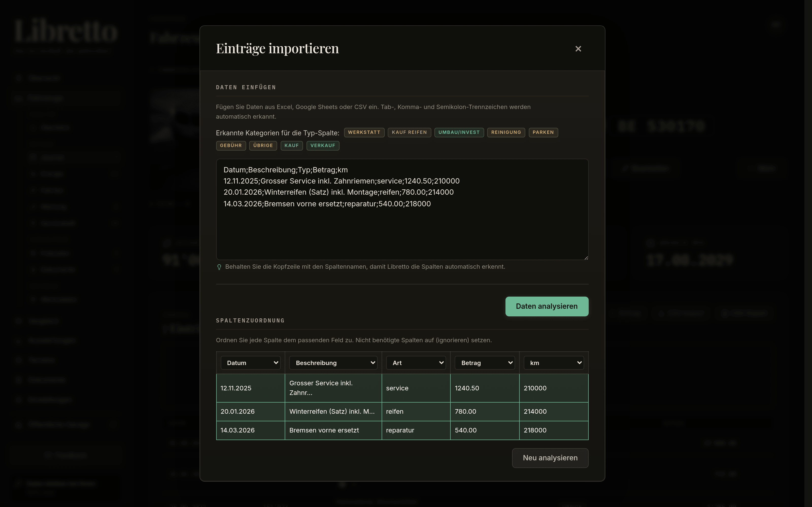Select the Bremsen vorne ersetzt preview cell
The height and width of the screenshot is (507, 812).
(x=333, y=430)
